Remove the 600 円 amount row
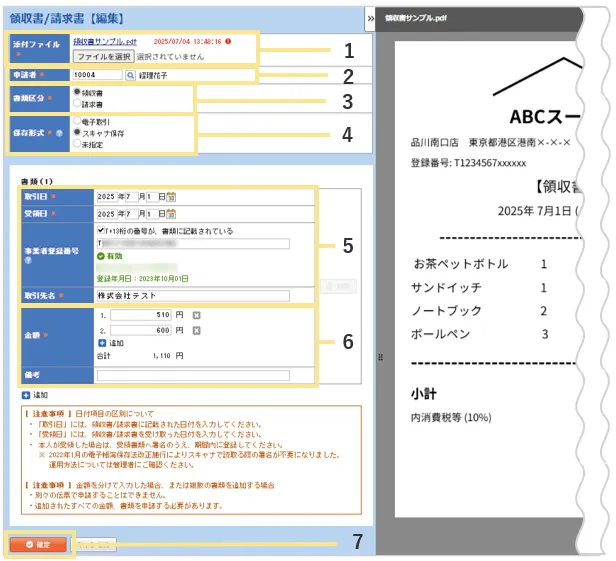This screenshot has height=561, width=616. (x=196, y=330)
